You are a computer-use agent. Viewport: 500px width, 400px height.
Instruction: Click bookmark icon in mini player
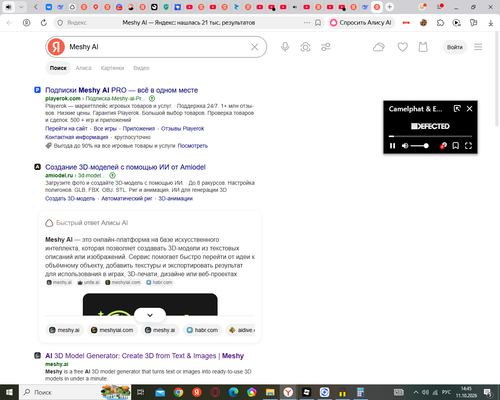click(456, 146)
